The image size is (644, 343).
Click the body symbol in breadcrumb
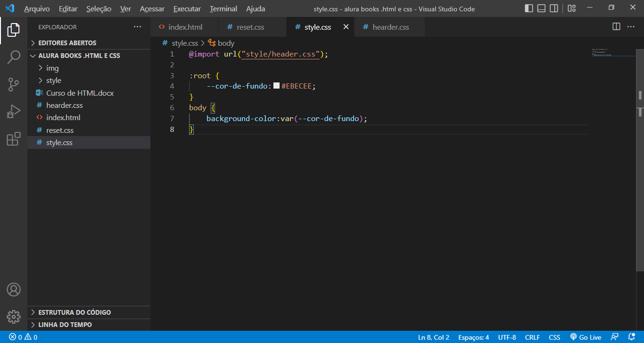pos(221,43)
